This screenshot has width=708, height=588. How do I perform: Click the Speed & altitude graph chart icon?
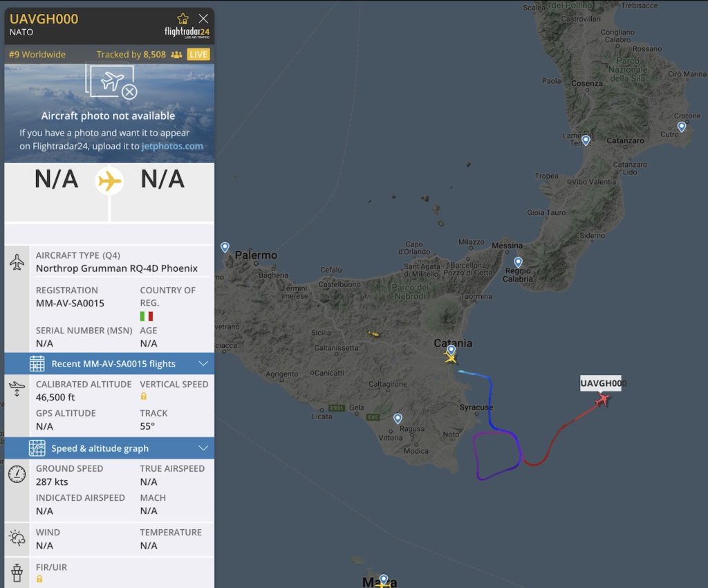(37, 448)
